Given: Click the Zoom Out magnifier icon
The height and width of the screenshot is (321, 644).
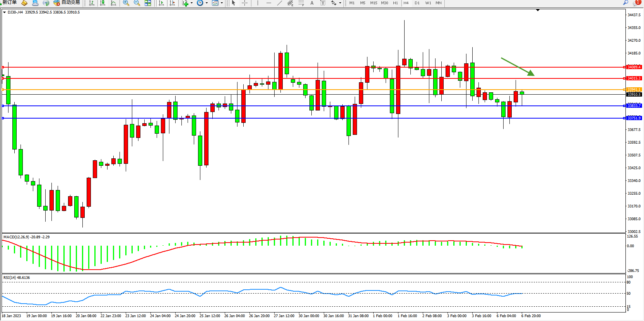Looking at the screenshot, I should point(137,3).
